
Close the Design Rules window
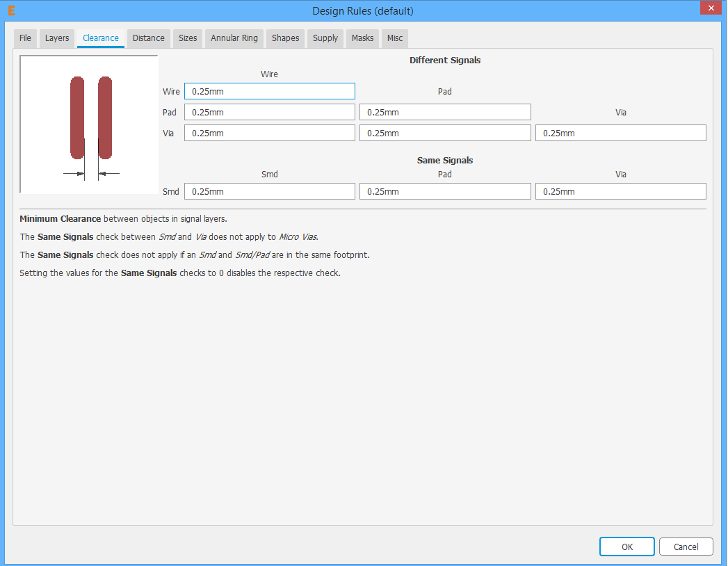pyautogui.click(x=711, y=8)
